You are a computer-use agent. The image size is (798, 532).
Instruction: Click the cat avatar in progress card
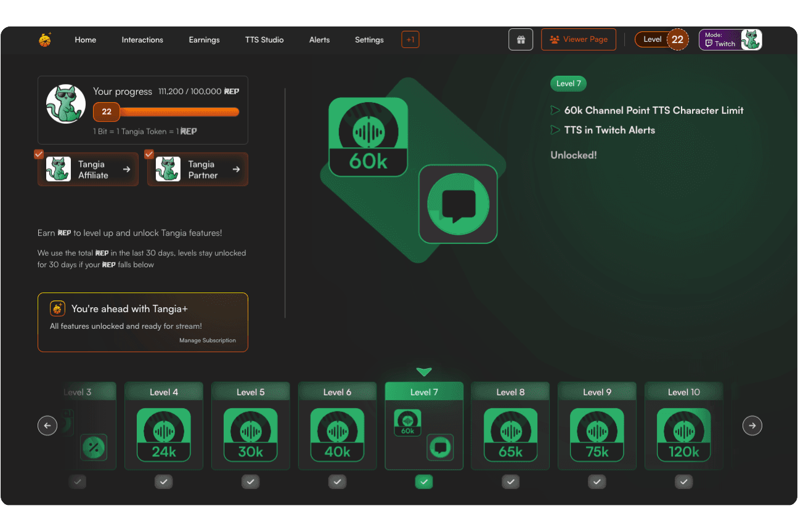[x=66, y=104]
